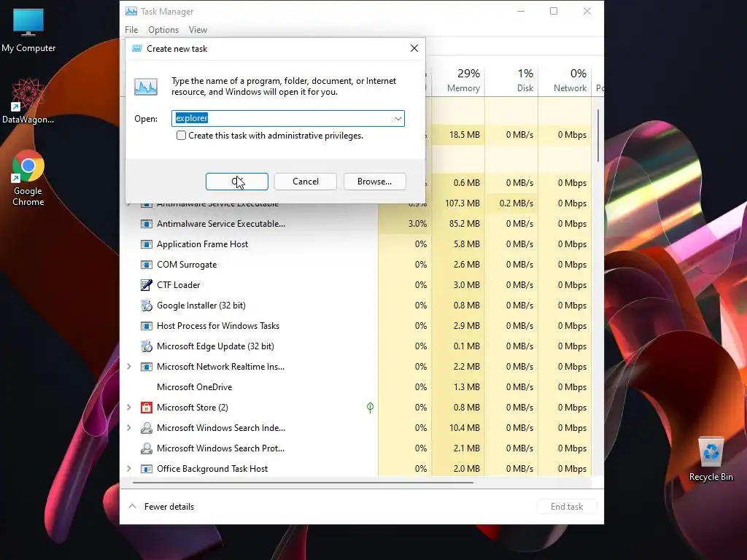Close the Create new task dialog
747x560 pixels.
[414, 48]
